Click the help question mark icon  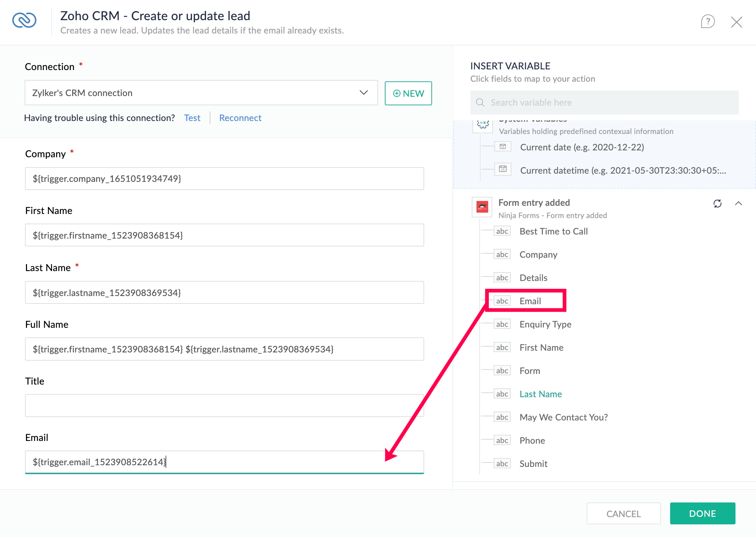[x=707, y=22]
